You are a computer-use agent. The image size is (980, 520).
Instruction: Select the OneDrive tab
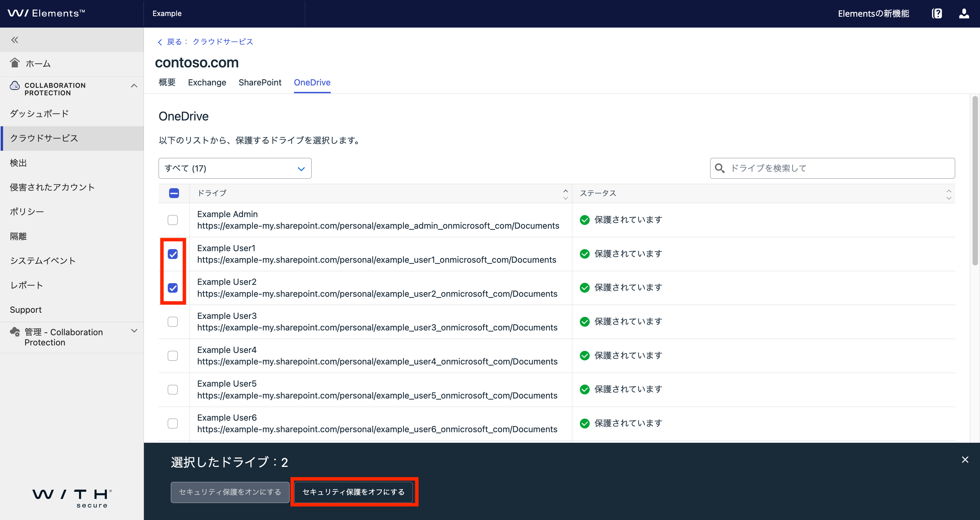click(x=312, y=83)
